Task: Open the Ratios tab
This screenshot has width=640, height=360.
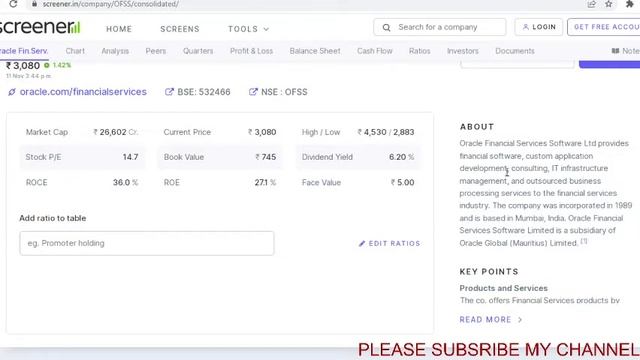Action: (420, 51)
